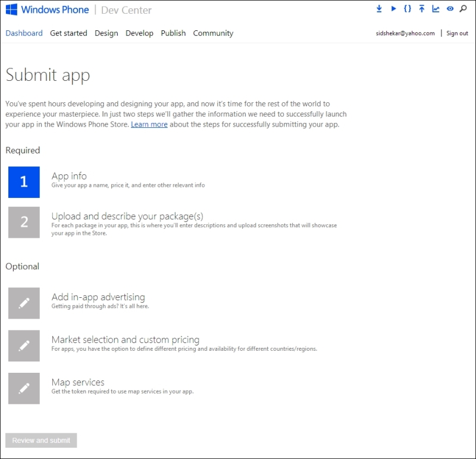Click the download arrow icon in header
Viewport: 476px width, 459px height.
379,9
